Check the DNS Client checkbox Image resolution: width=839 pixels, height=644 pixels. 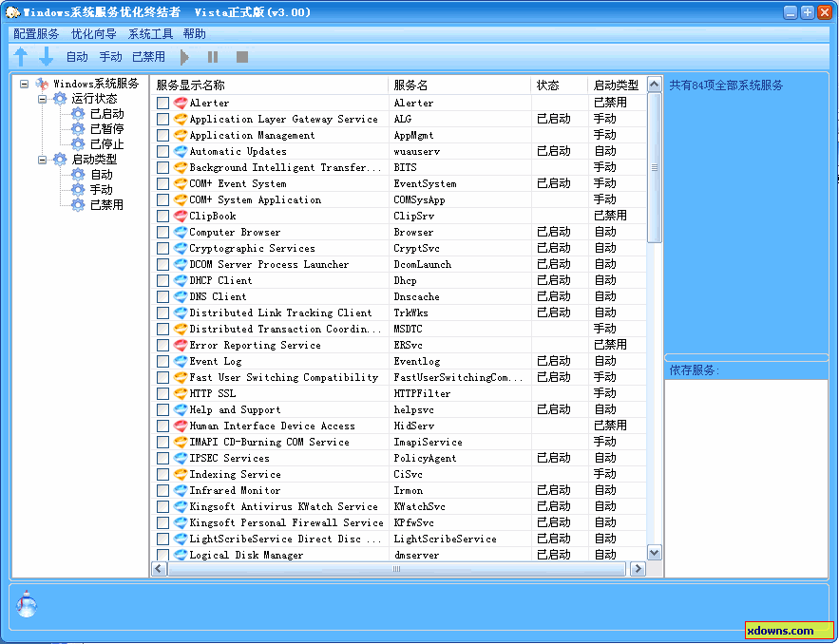point(162,296)
